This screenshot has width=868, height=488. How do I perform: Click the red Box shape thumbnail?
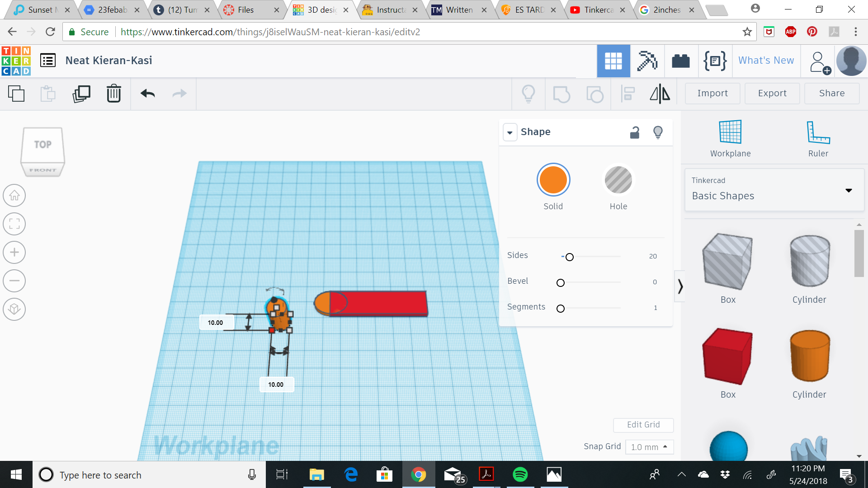coord(727,357)
